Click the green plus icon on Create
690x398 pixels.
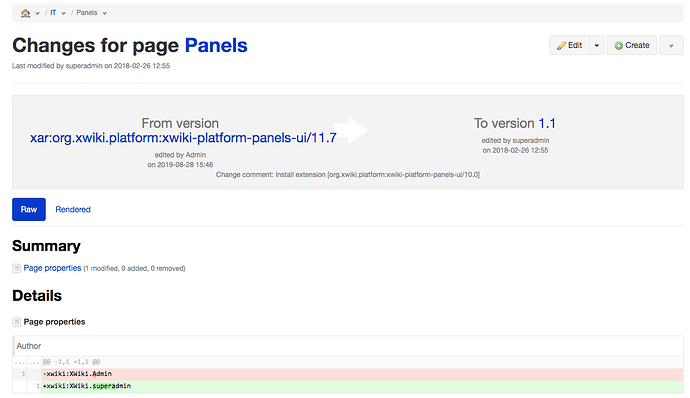[619, 46]
